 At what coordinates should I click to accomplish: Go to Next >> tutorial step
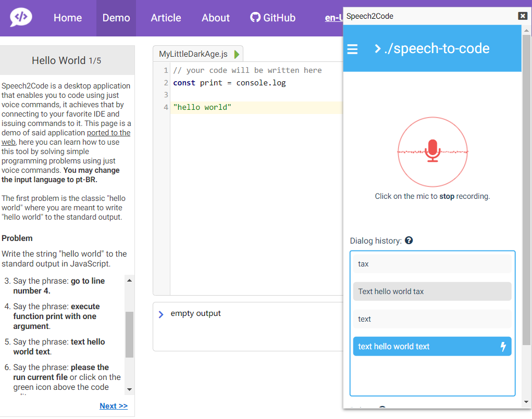point(114,406)
